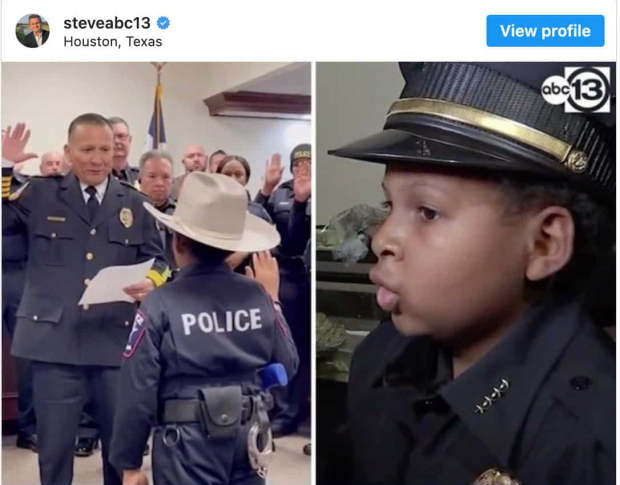
Task: Click the officer's dark necktie
Action: tap(93, 202)
